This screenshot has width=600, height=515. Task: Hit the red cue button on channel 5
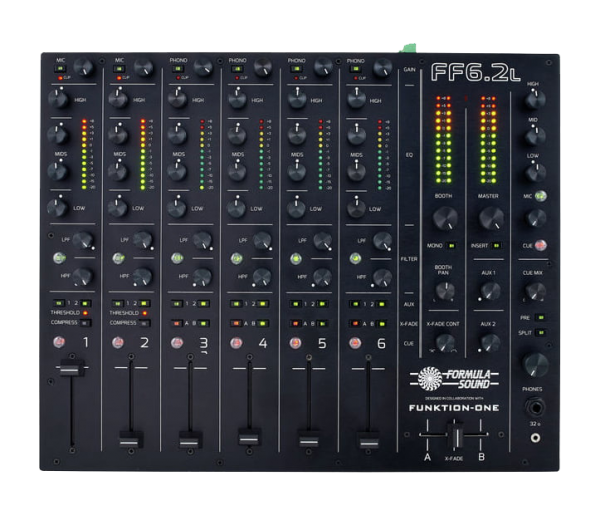click(295, 342)
